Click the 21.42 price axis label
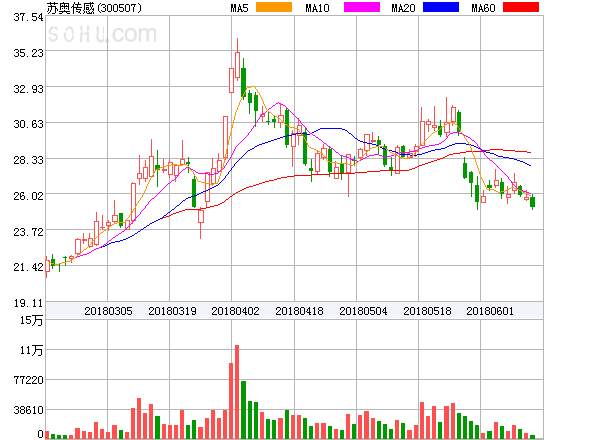The image size is (600, 440). click(x=28, y=267)
